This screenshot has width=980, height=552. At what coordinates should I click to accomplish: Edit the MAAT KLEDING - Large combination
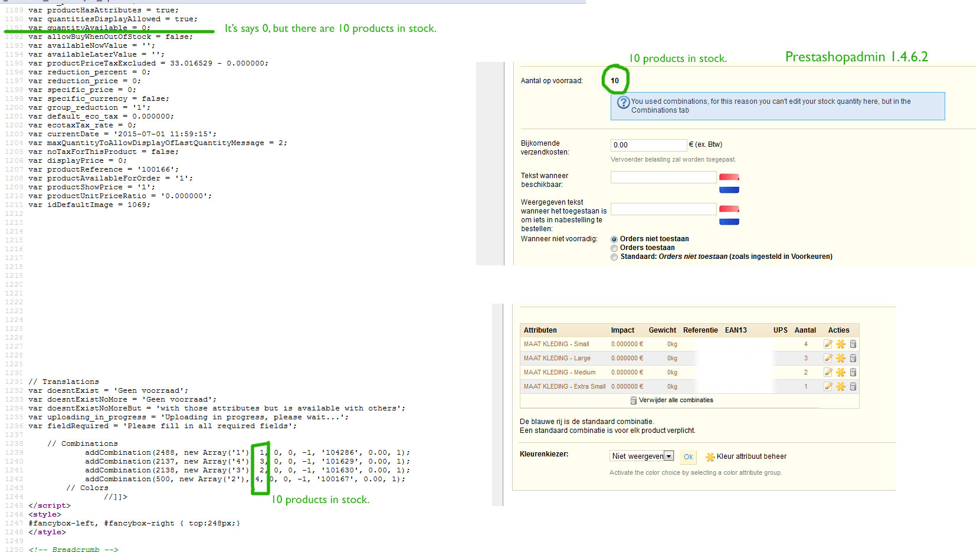point(828,358)
